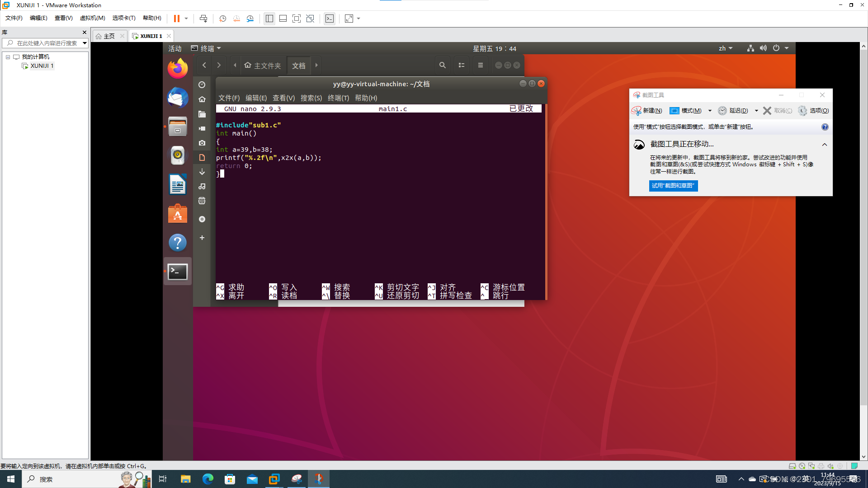Toggle the thumbnail bar view icon
868x488 pixels.
point(283,19)
